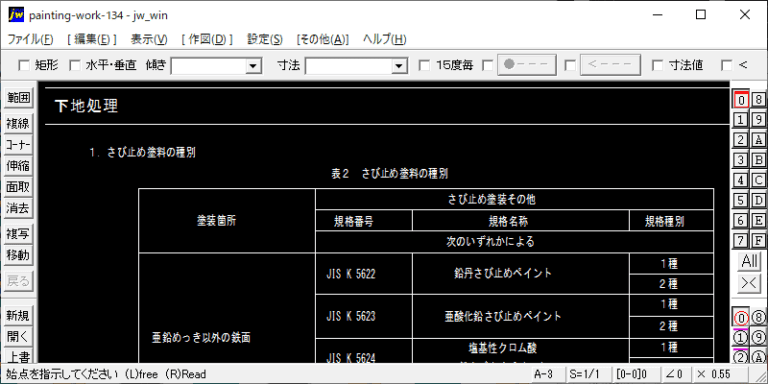The width and height of the screenshot is (768, 384).
Task: Toggle checkbox beside the <--- button
Action: click(570, 65)
